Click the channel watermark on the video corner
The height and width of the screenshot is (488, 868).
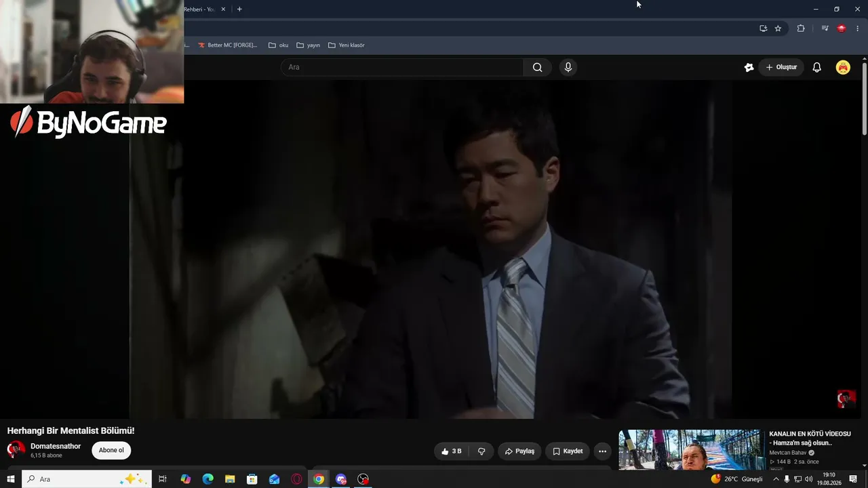846,399
